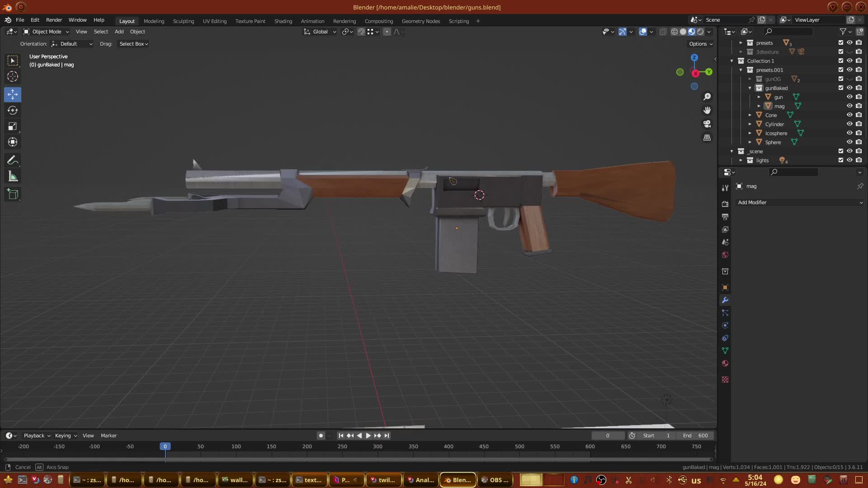Click the End frame field
Image resolution: width=868 pixels, height=488 pixels.
click(695, 436)
